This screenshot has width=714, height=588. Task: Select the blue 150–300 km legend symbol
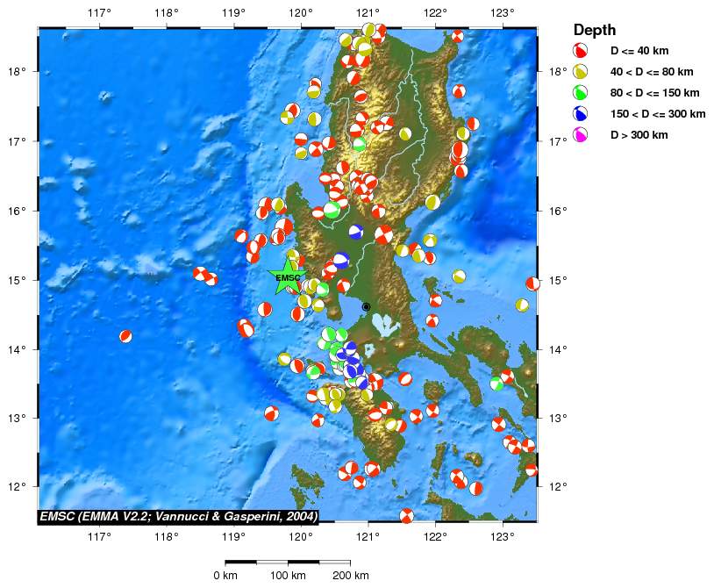[580, 113]
